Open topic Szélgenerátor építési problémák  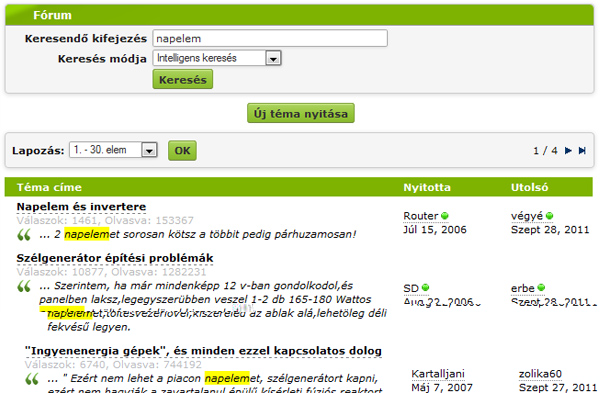(x=115, y=258)
